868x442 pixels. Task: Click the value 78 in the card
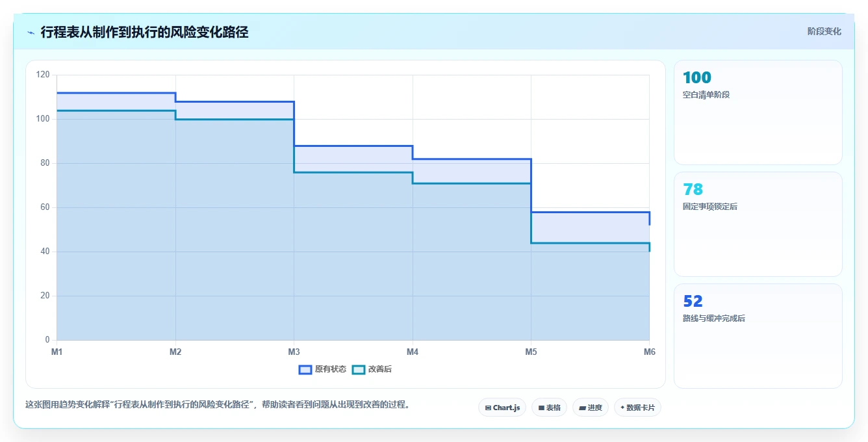(693, 190)
